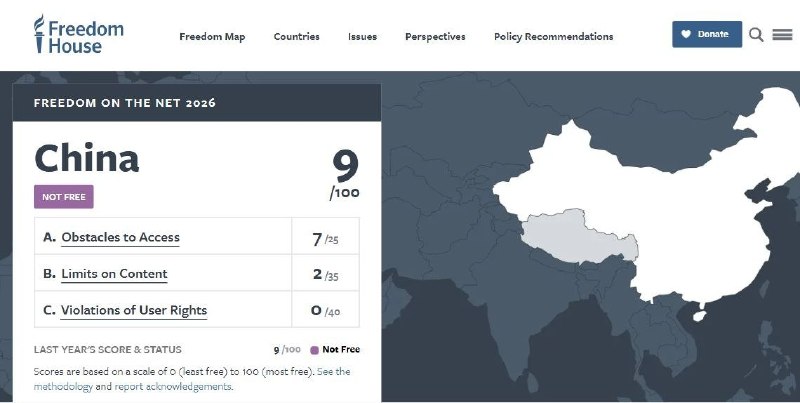800x403 pixels.
Task: Open the Obstacles to Access link
Action: point(120,237)
